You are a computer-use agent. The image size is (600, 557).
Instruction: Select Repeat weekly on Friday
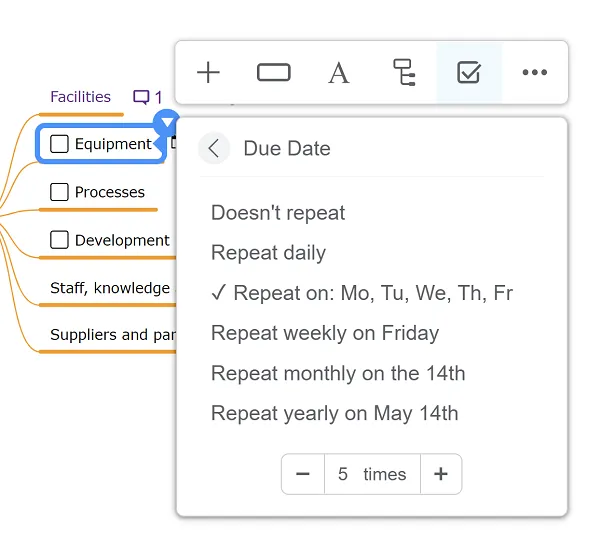tap(325, 333)
